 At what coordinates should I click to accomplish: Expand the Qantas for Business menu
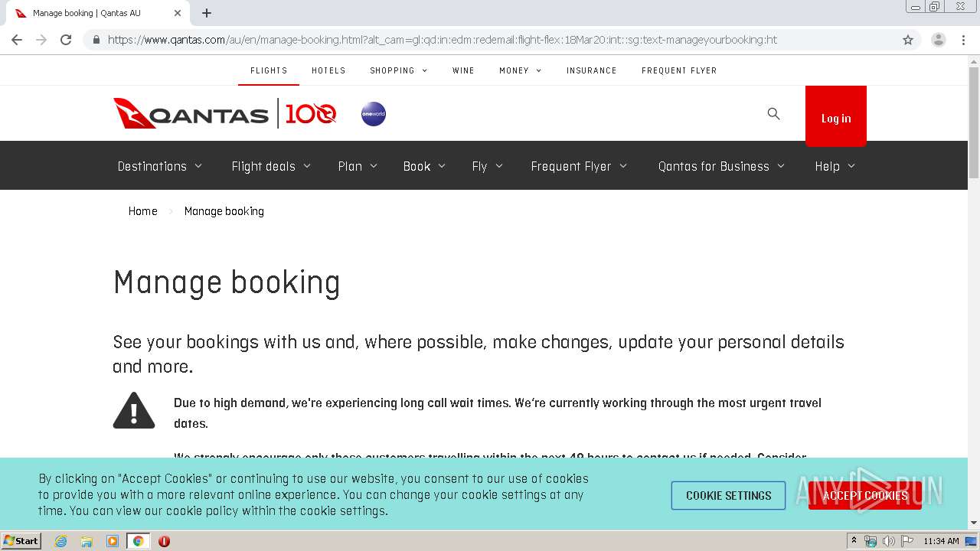721,166
